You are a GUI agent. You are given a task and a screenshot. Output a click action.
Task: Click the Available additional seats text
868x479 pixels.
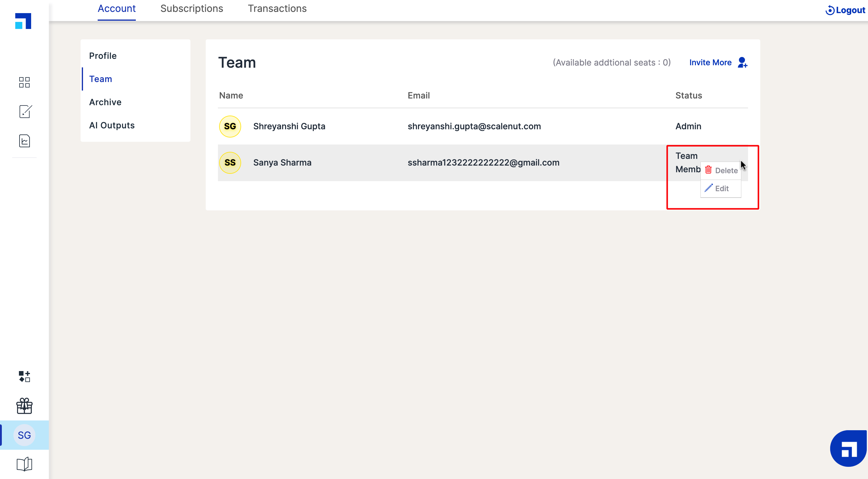(x=612, y=63)
